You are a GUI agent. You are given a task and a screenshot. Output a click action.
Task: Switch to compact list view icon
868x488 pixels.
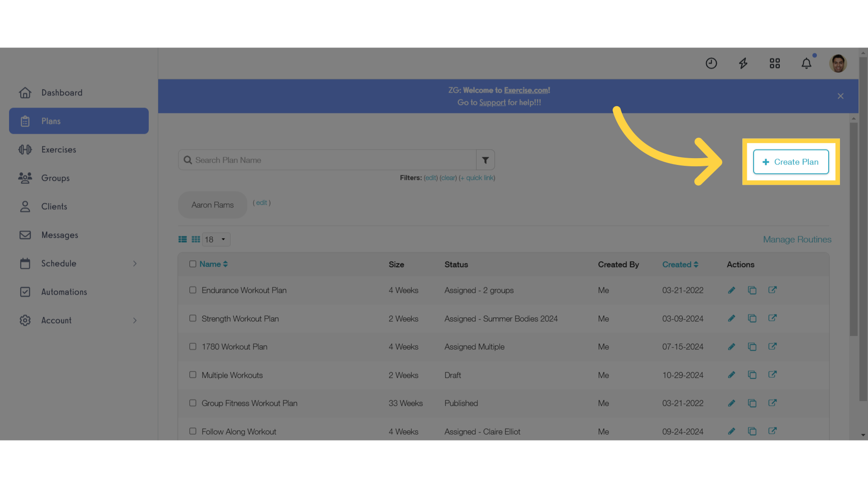[x=196, y=239]
